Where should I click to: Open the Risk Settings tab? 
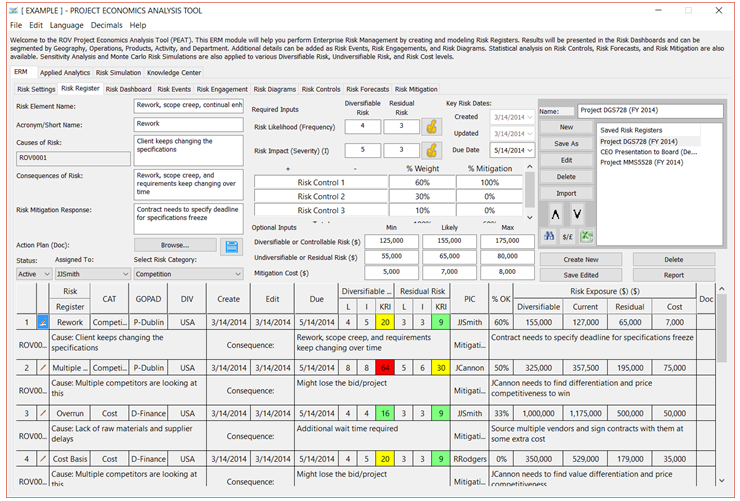pos(36,89)
